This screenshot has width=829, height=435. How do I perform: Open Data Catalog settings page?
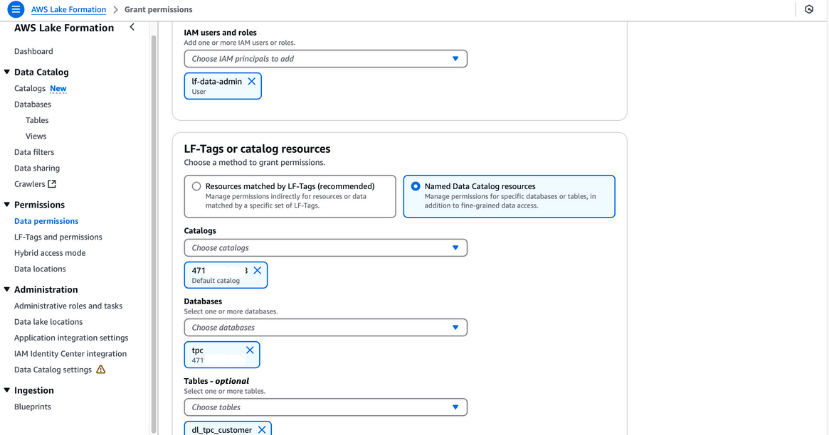(53, 369)
